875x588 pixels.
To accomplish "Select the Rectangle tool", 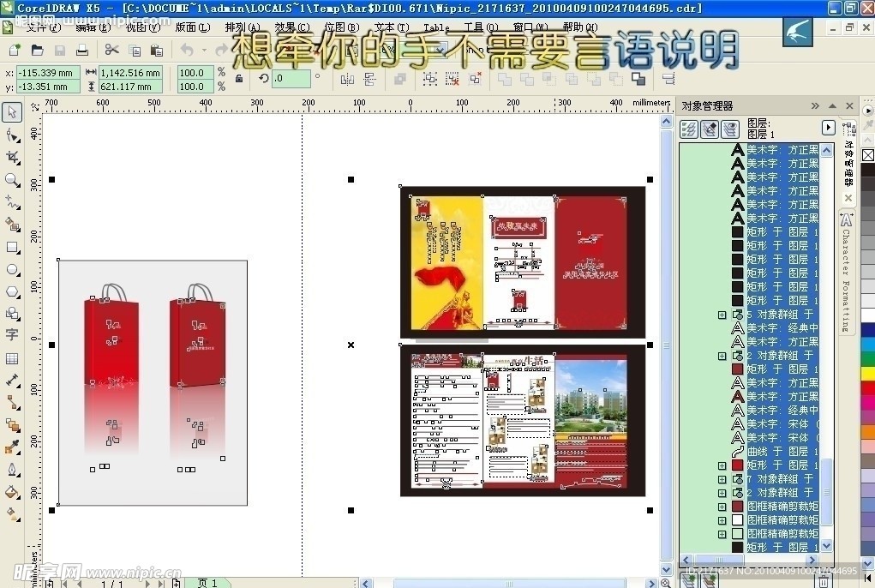I will (12, 247).
